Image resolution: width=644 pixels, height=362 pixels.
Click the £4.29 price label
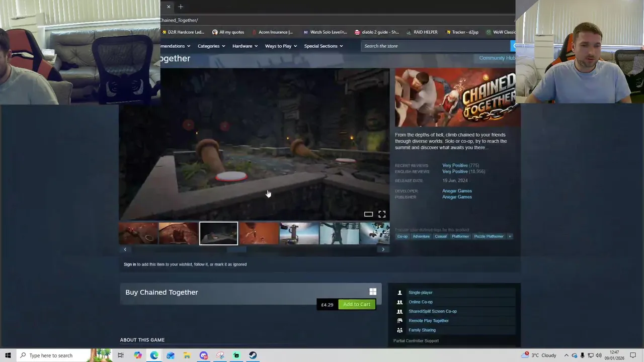[x=327, y=305]
